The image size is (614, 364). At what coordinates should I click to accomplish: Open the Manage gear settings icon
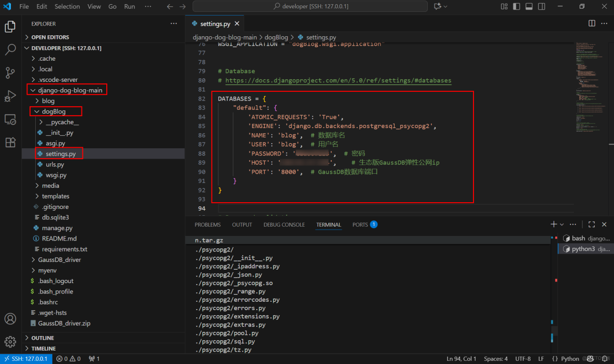(x=10, y=341)
